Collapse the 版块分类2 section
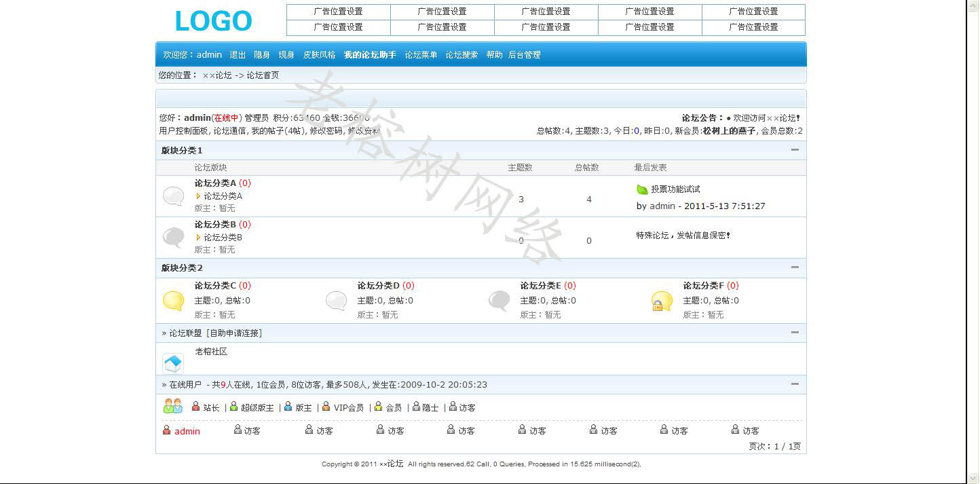 [x=795, y=267]
